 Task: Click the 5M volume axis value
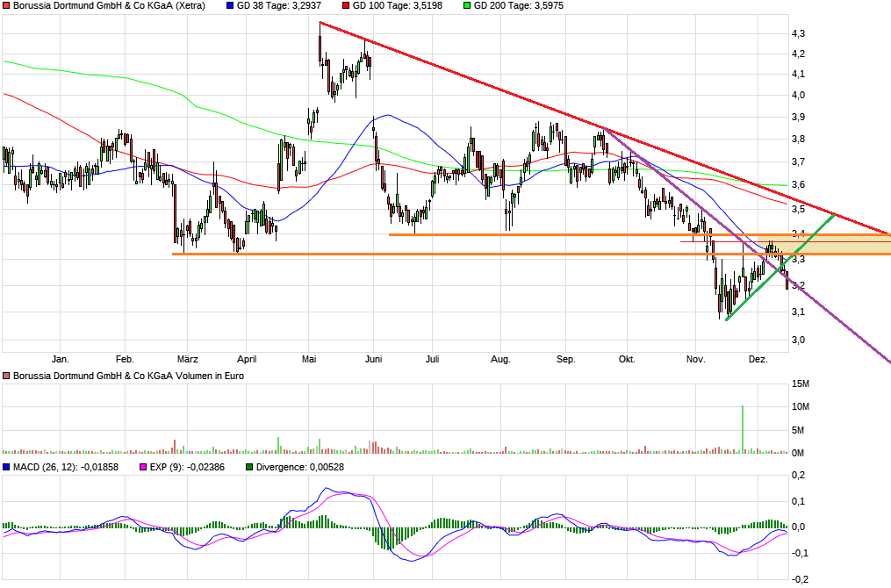coord(798,430)
